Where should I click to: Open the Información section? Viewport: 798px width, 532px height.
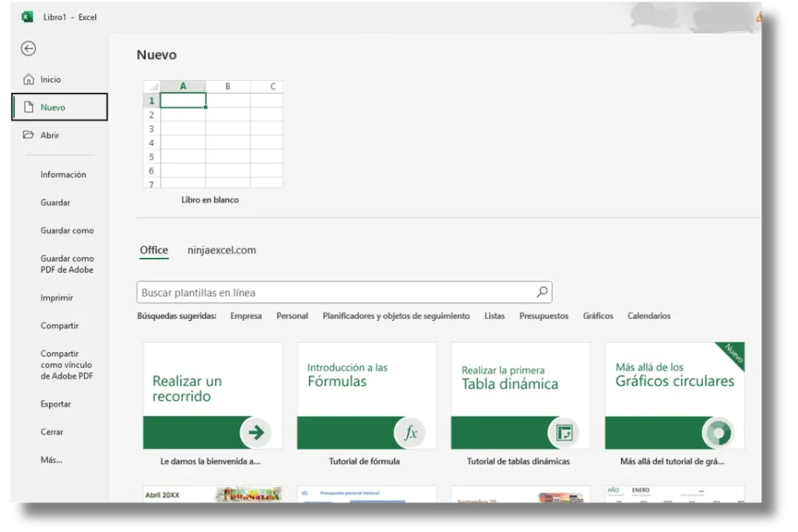(x=63, y=174)
